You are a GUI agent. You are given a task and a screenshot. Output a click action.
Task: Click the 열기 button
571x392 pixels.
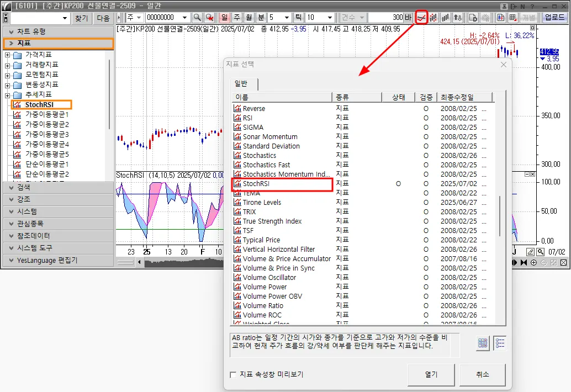click(x=431, y=374)
